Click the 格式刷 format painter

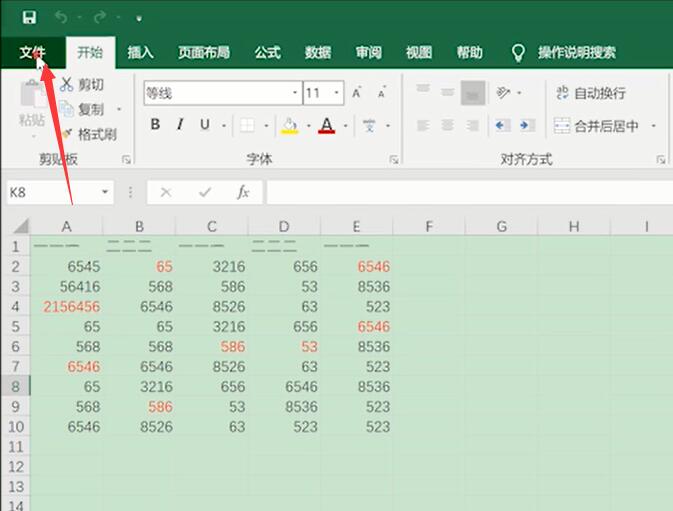[89, 134]
